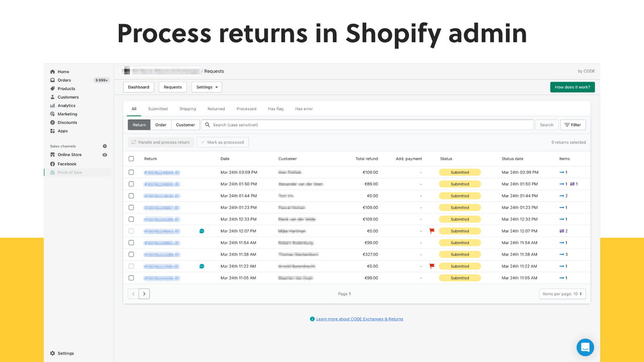Click the How does it work? button
The image size is (644, 362).
coord(572,86)
